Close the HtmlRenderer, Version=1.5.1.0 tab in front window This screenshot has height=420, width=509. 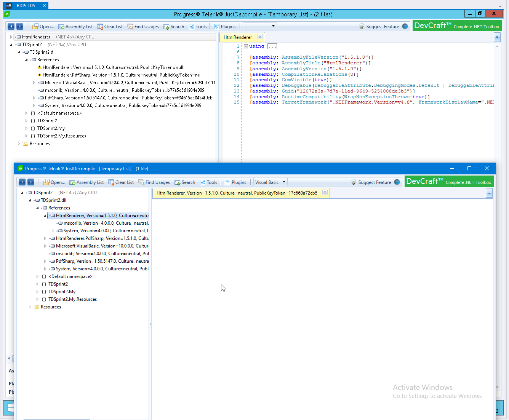pyautogui.click(x=325, y=192)
